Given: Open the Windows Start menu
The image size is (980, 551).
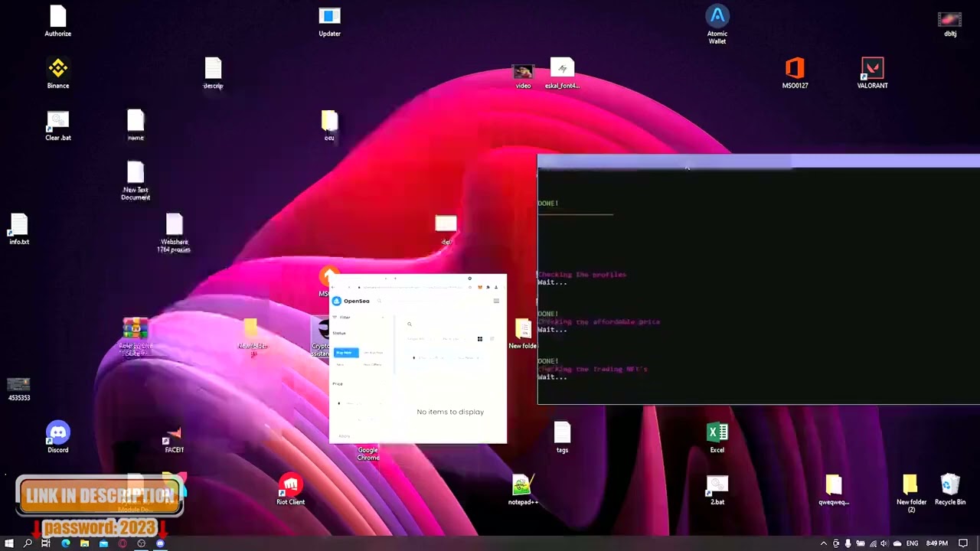Looking at the screenshot, I should click(x=9, y=543).
